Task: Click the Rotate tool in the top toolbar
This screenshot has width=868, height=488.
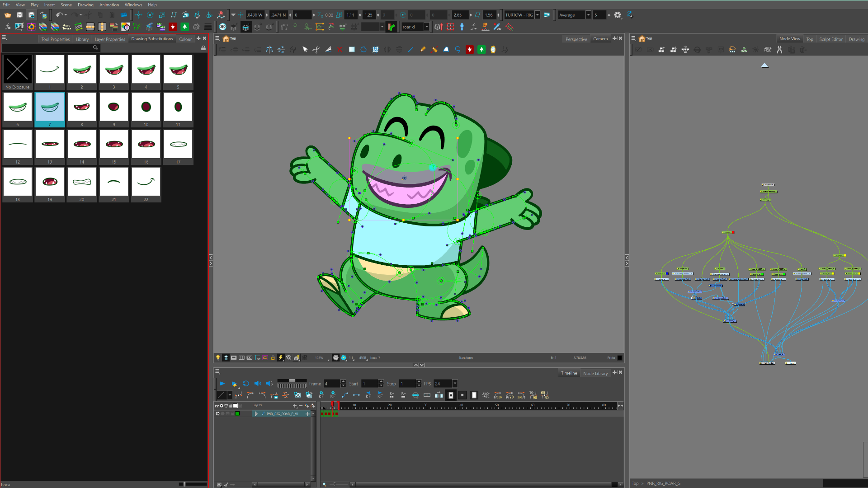Action: pyautogui.click(x=150, y=15)
